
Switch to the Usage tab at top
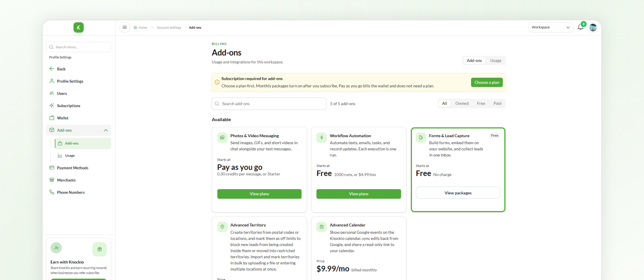tap(496, 61)
